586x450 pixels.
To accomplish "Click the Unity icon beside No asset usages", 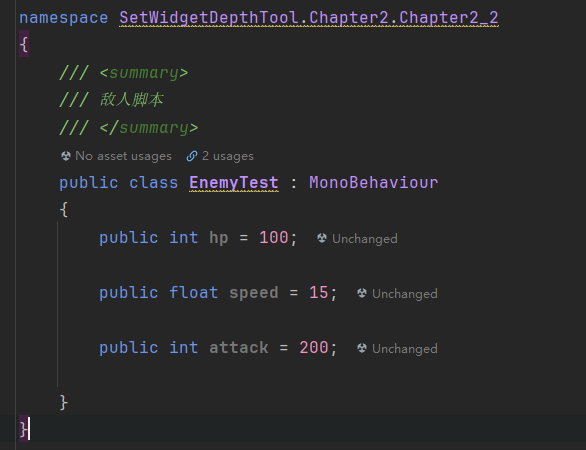I will point(66,156).
